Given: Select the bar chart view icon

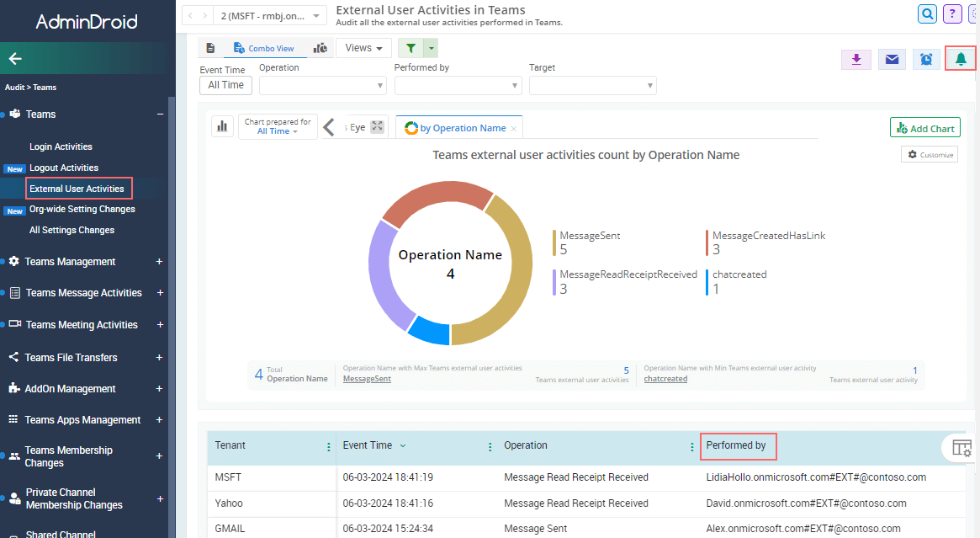Looking at the screenshot, I should click(222, 126).
